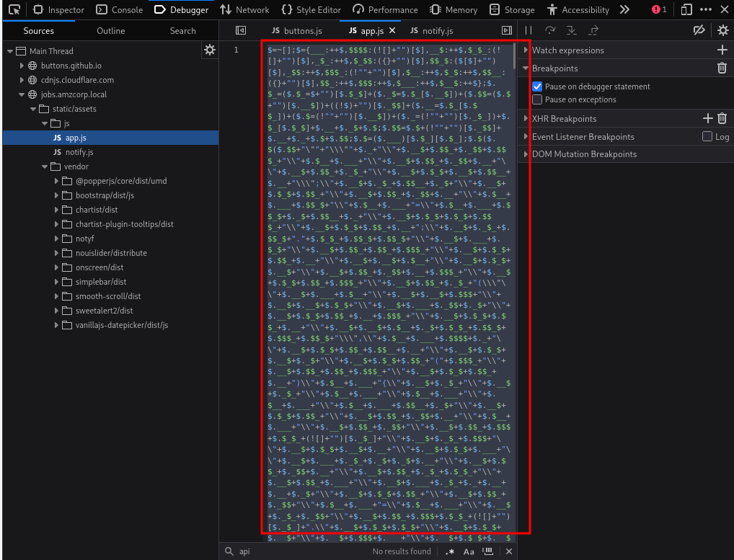Expand DOM Mutation Breakpoints section
734x560 pixels.
click(x=526, y=154)
